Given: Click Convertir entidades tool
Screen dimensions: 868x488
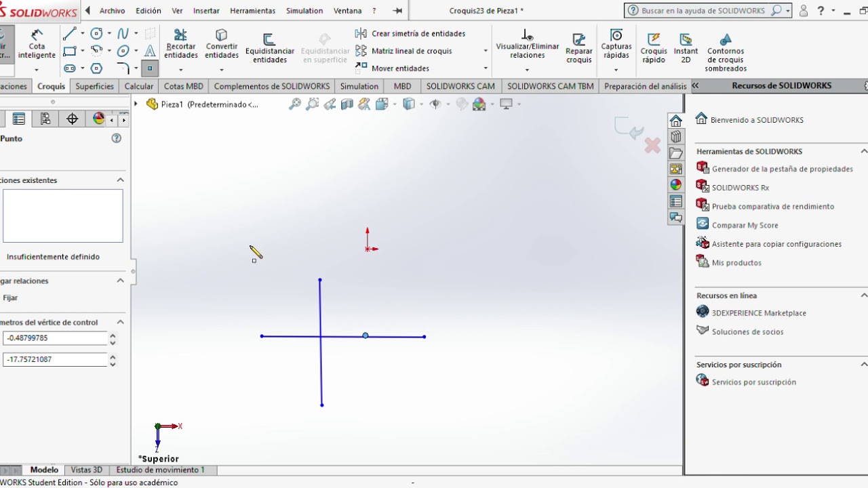Looking at the screenshot, I should 222,44.
